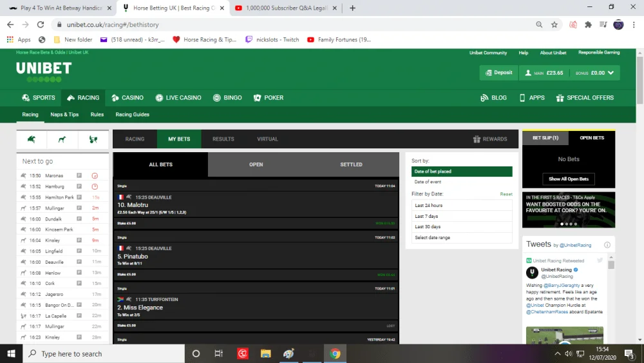This screenshot has height=363, width=644.
Task: Open the 16:10 Cork race
Action: tap(63, 283)
